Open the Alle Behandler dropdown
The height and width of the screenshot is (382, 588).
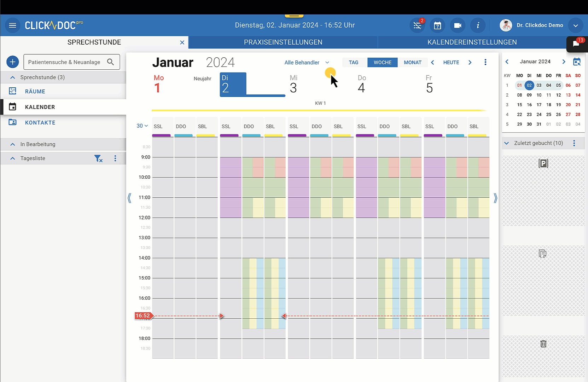pos(307,63)
